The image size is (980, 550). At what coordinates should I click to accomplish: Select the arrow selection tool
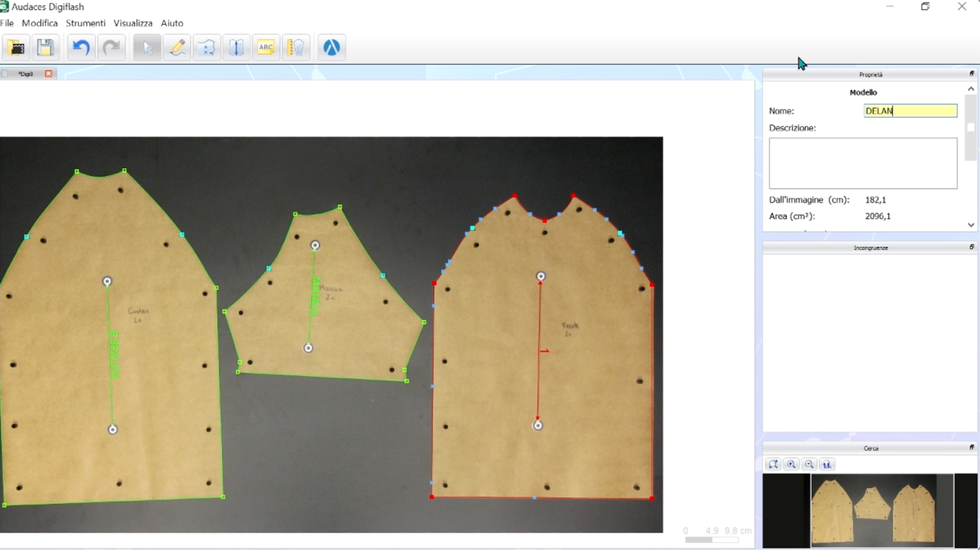147,47
